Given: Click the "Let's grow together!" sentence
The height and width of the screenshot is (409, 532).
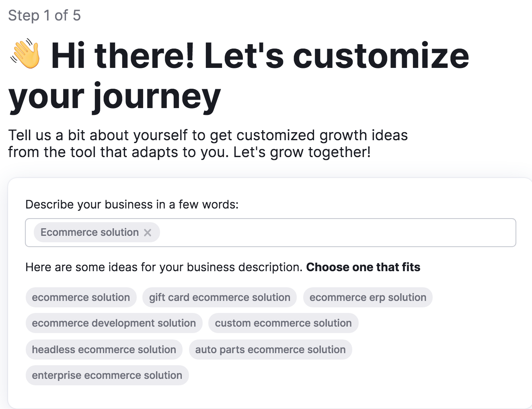Looking at the screenshot, I should click(302, 152).
